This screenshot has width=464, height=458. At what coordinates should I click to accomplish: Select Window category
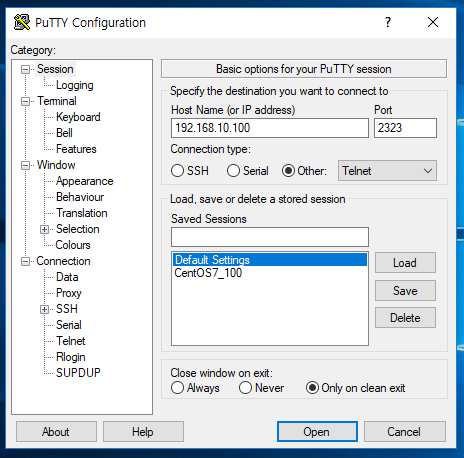point(56,165)
